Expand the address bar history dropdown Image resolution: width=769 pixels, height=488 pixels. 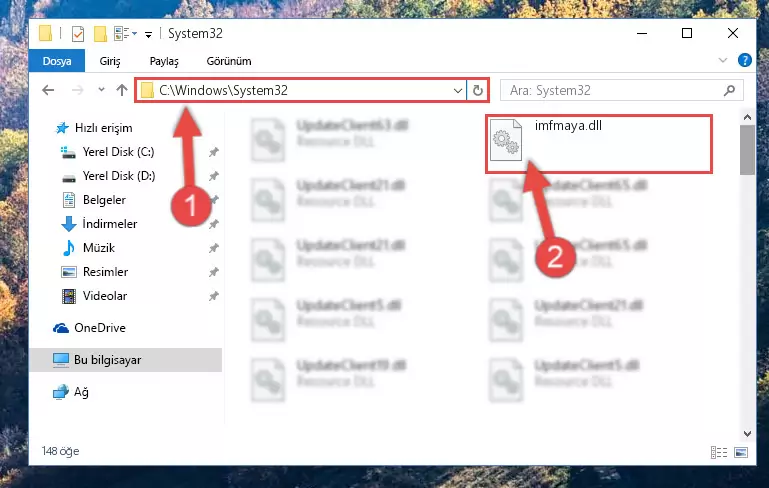tap(458, 91)
